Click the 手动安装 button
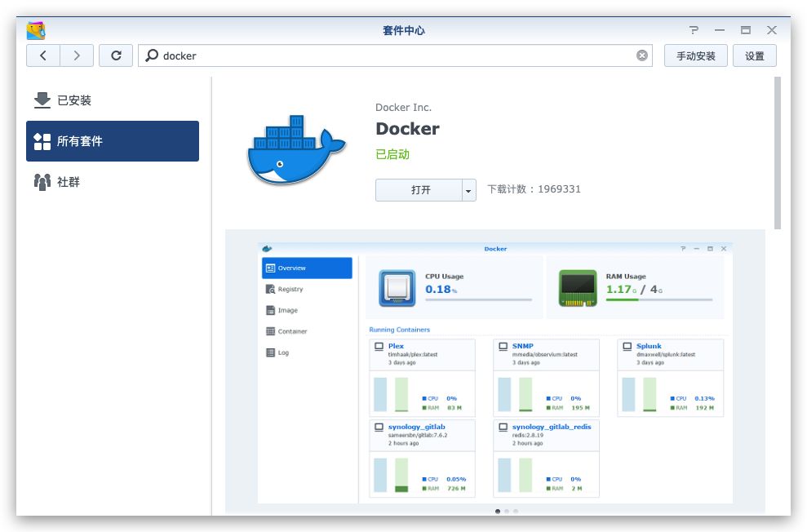The width and height of the screenshot is (807, 532). click(696, 55)
